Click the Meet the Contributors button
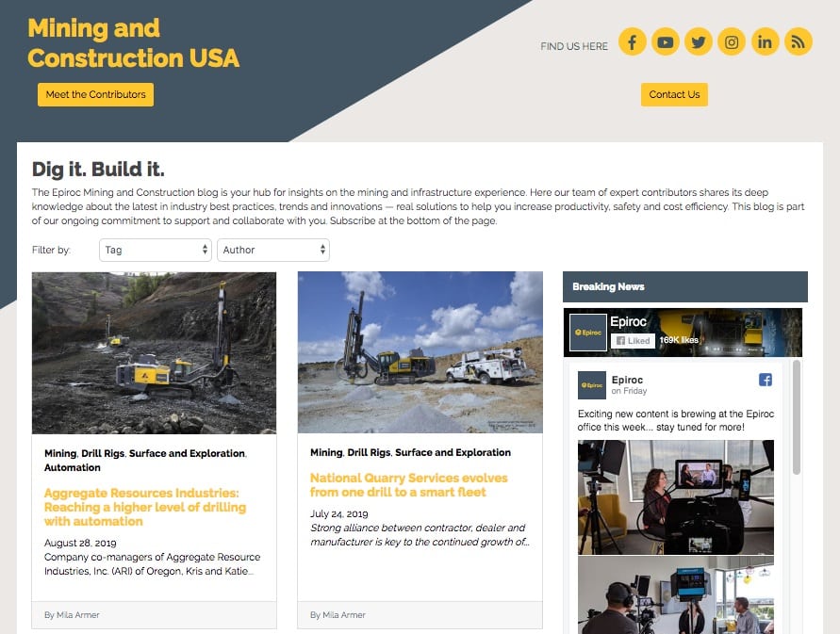The height and width of the screenshot is (634, 840). (95, 95)
